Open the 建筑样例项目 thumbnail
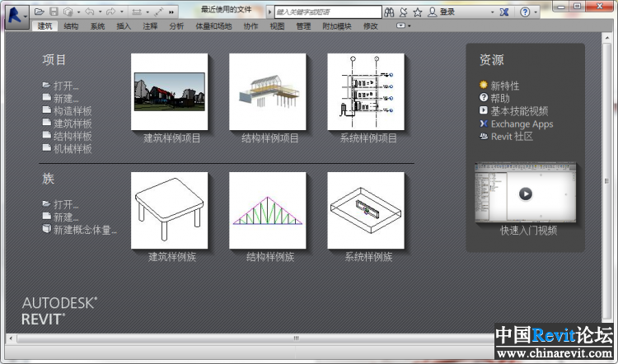Image resolution: width=618 pixels, height=364 pixels. [x=170, y=91]
